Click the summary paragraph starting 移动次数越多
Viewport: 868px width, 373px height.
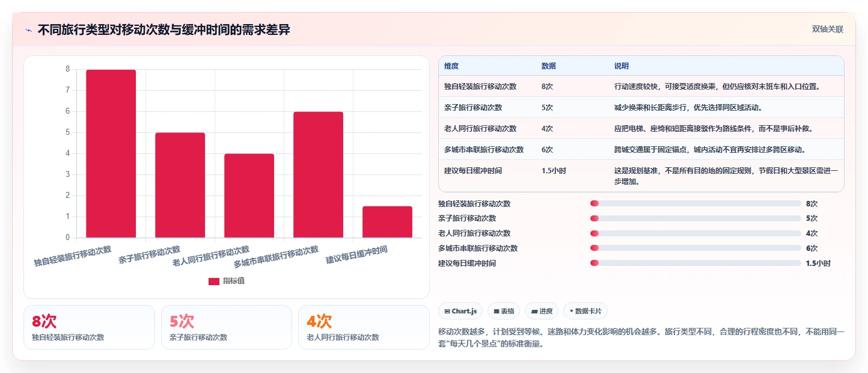tap(642, 338)
